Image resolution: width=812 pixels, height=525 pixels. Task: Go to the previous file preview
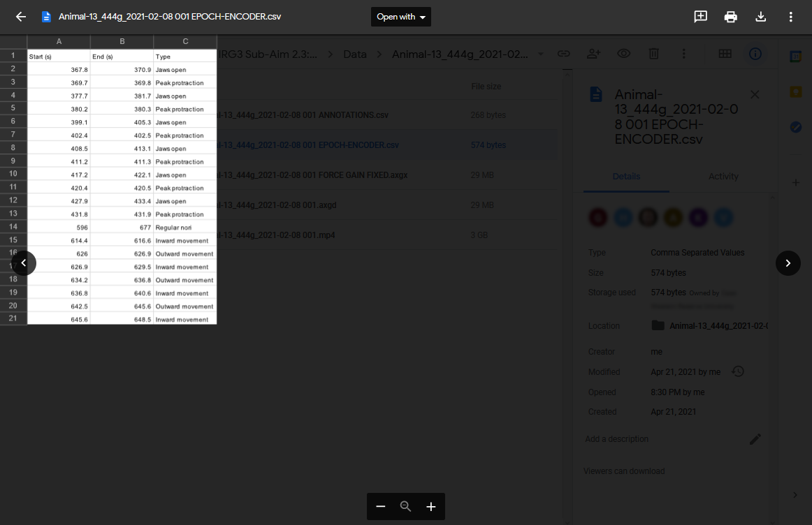tap(24, 263)
